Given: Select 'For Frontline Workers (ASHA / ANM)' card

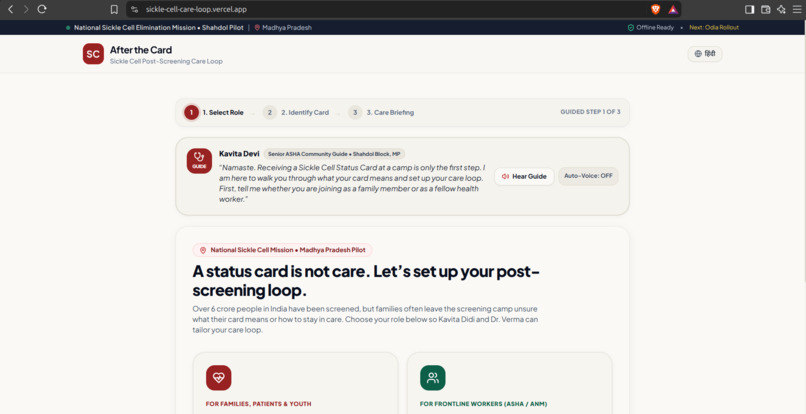Looking at the screenshot, I should pos(509,383).
